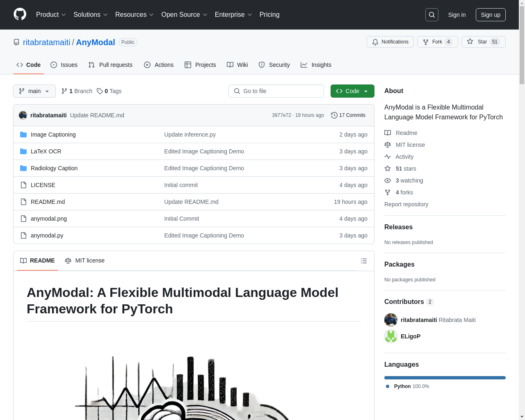
Task: Click the ritabratamaiti contributor avatar in sidebar
Action: 391,320
